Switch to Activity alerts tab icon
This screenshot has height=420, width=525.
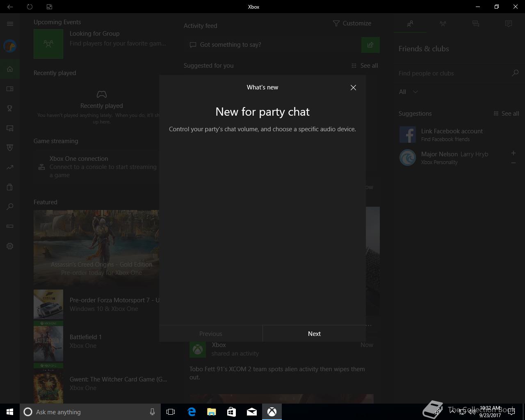pyautogui.click(x=509, y=24)
